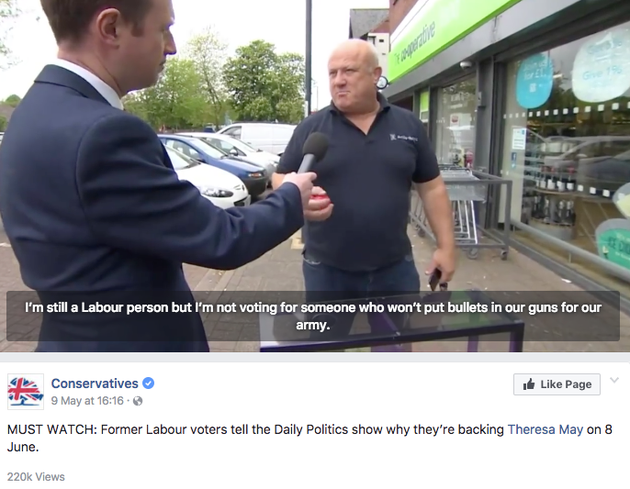This screenshot has height=489, width=630.
Task: Click the white car in the video
Action: pyautogui.click(x=206, y=179)
